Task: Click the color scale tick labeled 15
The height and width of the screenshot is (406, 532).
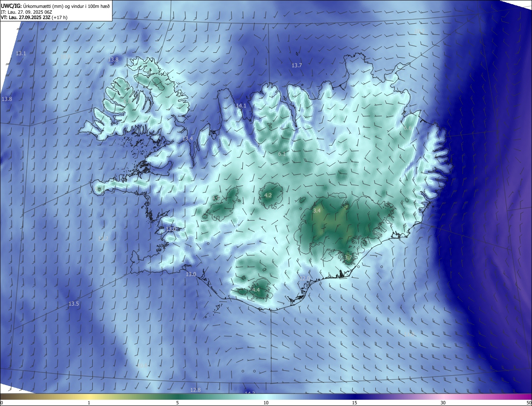Action: coord(355,403)
